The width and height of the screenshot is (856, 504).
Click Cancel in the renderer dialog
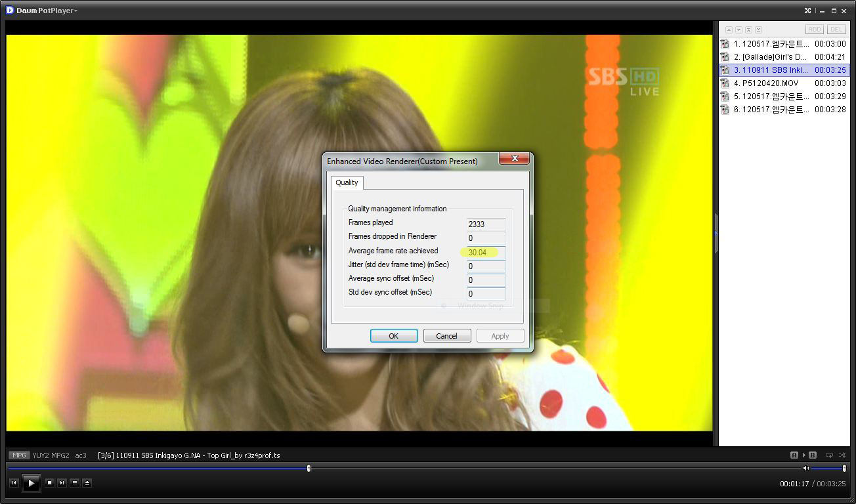click(446, 336)
